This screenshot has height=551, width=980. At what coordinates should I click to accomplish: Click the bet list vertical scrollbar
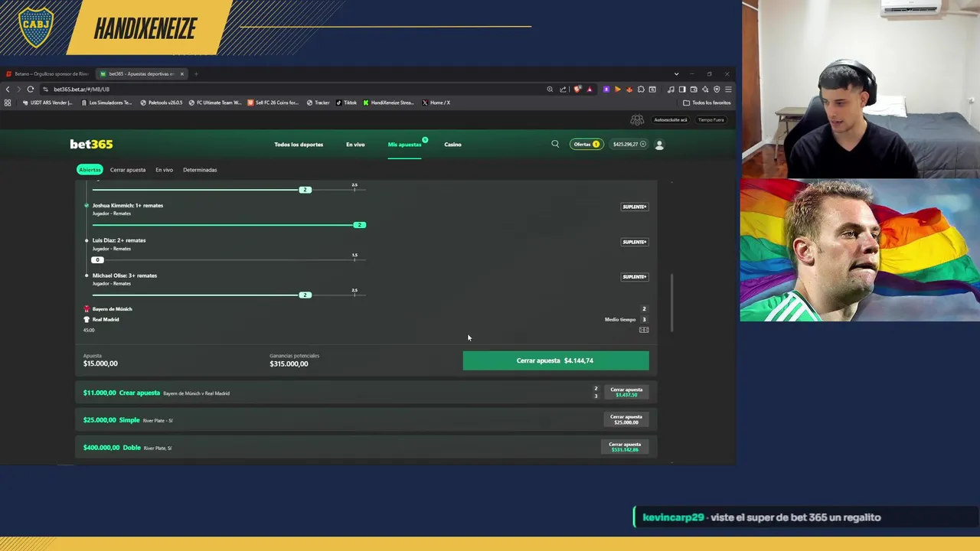click(672, 303)
